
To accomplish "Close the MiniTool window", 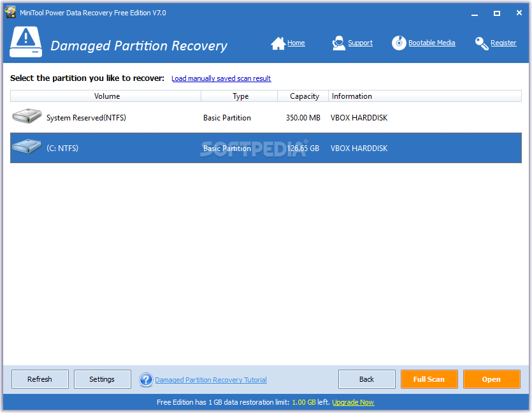I will click(x=519, y=13).
